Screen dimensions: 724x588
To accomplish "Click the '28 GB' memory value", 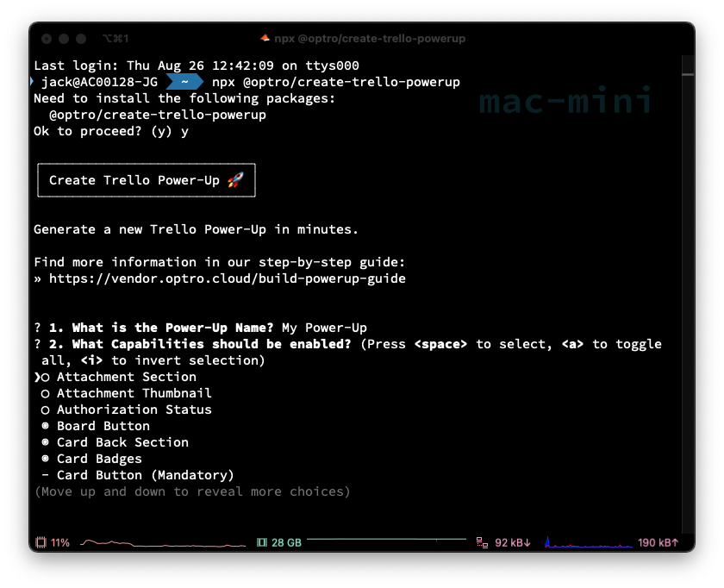I will (x=286, y=542).
